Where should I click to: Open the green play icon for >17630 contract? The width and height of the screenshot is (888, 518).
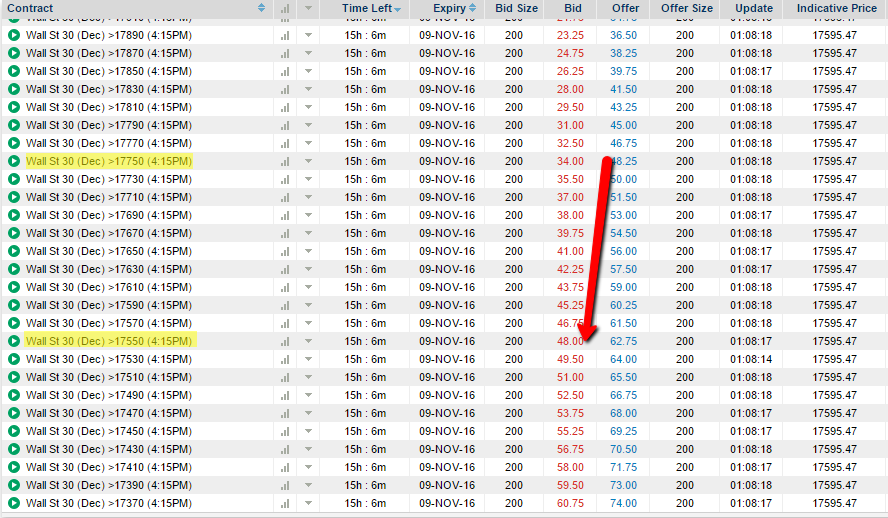(x=14, y=269)
